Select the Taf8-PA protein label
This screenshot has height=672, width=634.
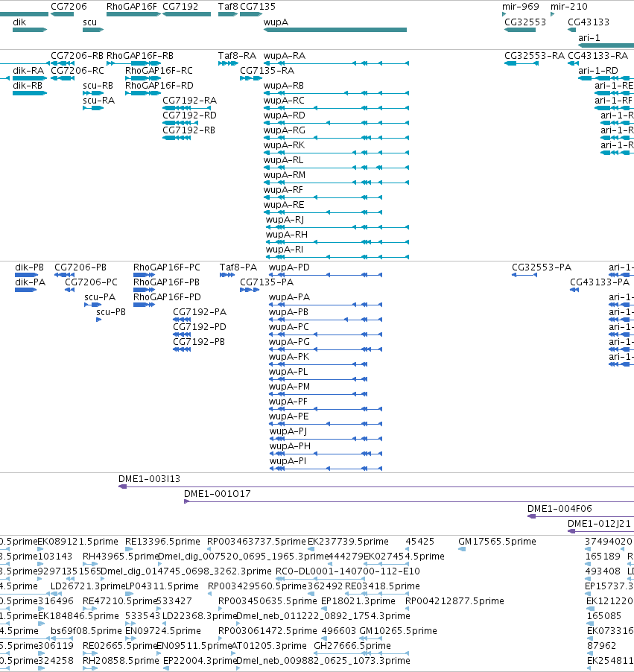[238, 267]
